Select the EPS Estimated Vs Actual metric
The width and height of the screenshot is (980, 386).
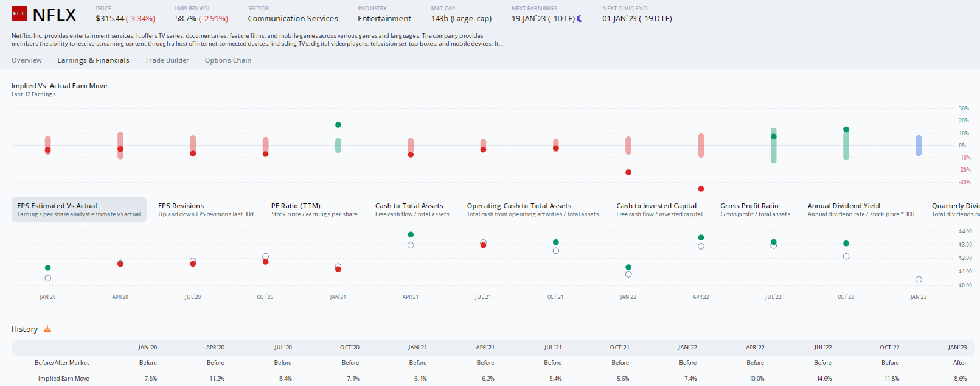click(78, 209)
